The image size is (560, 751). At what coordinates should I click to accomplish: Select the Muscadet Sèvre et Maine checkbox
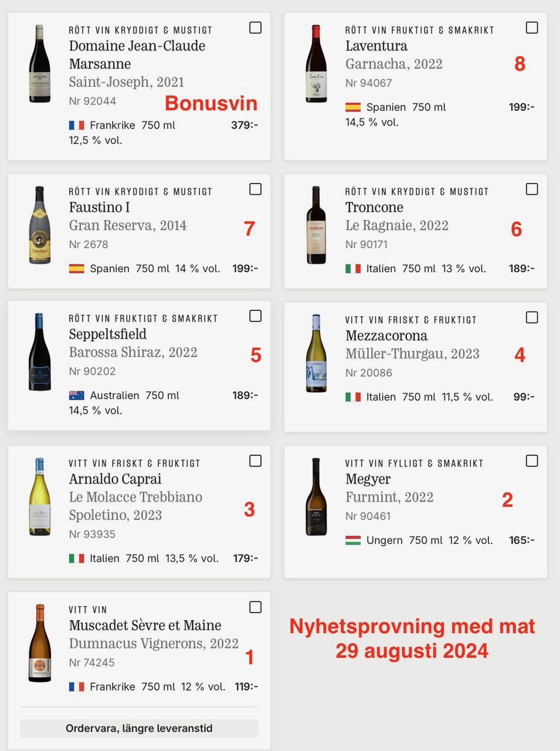point(256,607)
